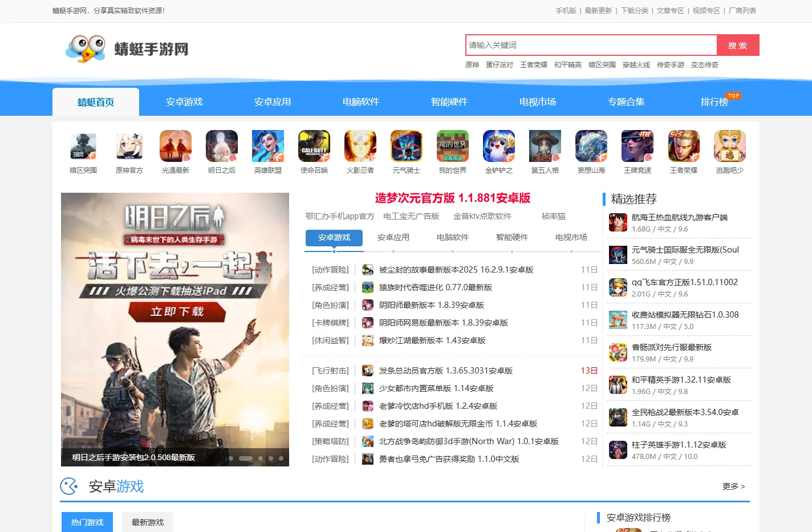Open 鄂汇办手机app官方 link

(340, 217)
